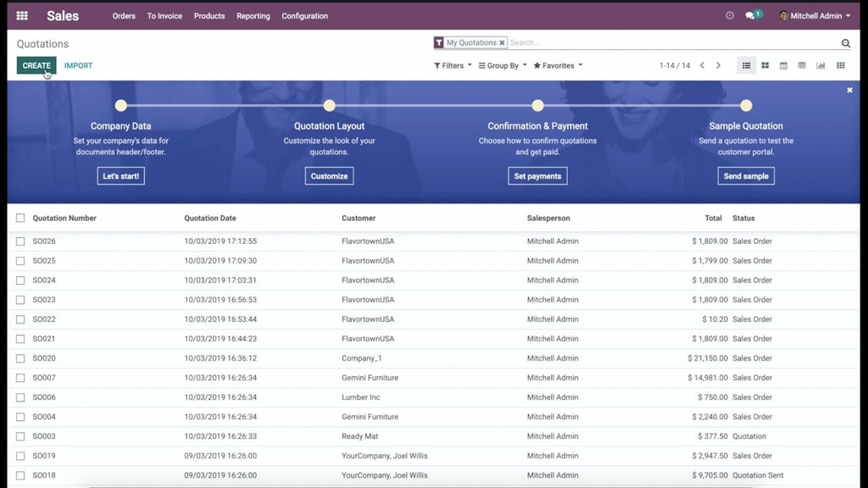
Task: Click the Company Data step dot
Action: click(x=120, y=105)
